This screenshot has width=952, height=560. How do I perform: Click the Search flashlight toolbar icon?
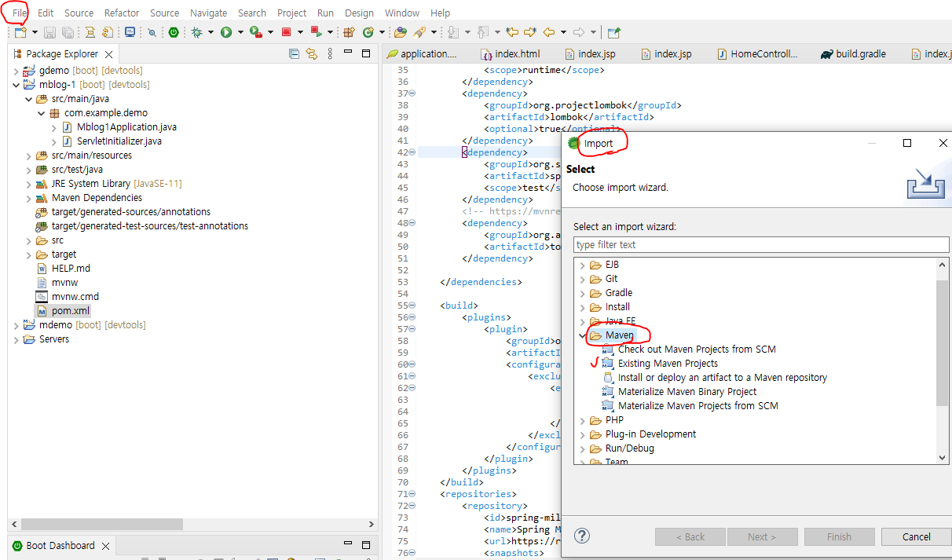419,32
